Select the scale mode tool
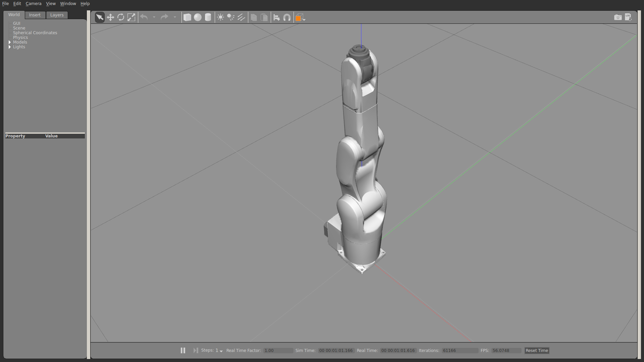The width and height of the screenshot is (644, 362). (131, 17)
